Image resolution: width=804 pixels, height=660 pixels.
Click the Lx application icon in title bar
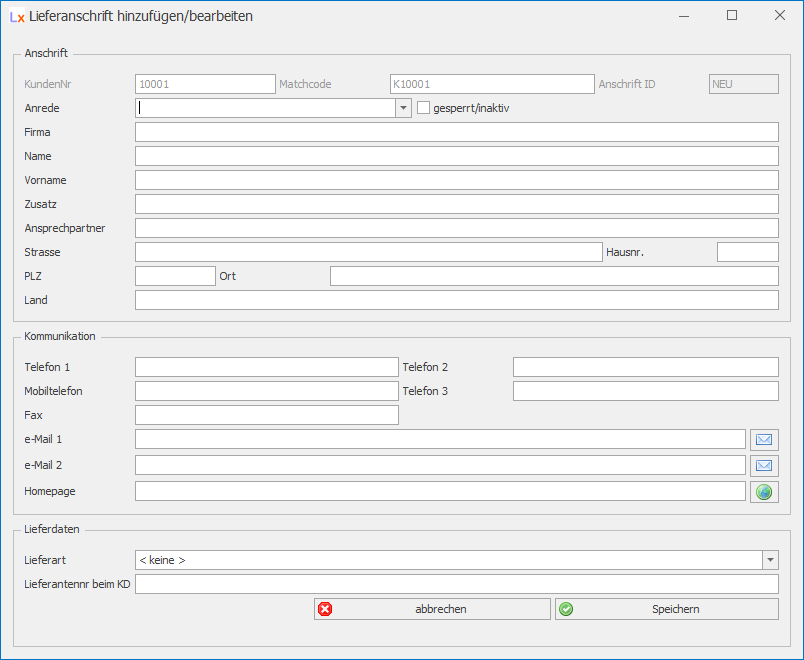16,16
